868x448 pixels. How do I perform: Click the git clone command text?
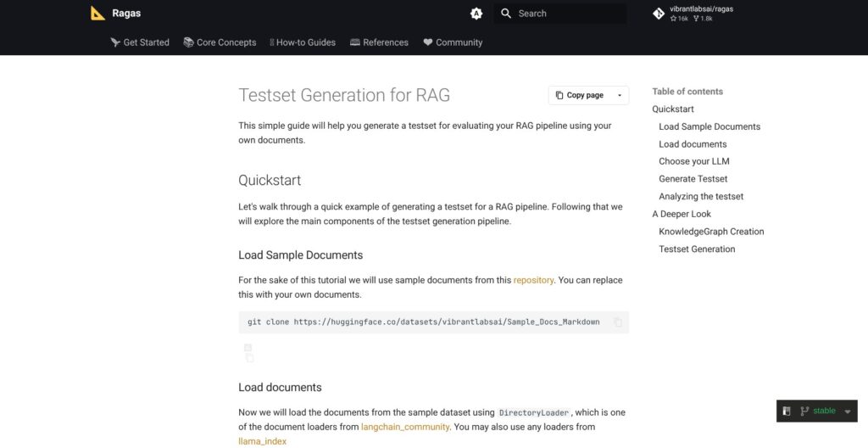424,322
